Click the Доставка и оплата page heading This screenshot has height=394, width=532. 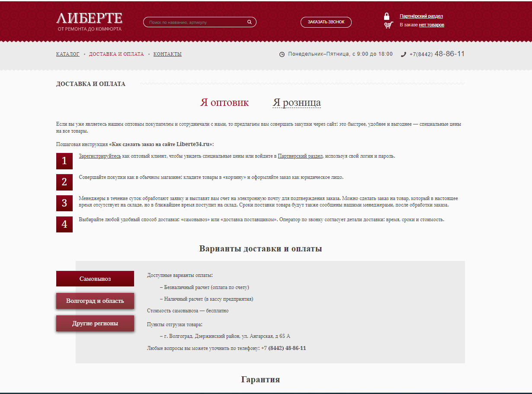click(91, 84)
